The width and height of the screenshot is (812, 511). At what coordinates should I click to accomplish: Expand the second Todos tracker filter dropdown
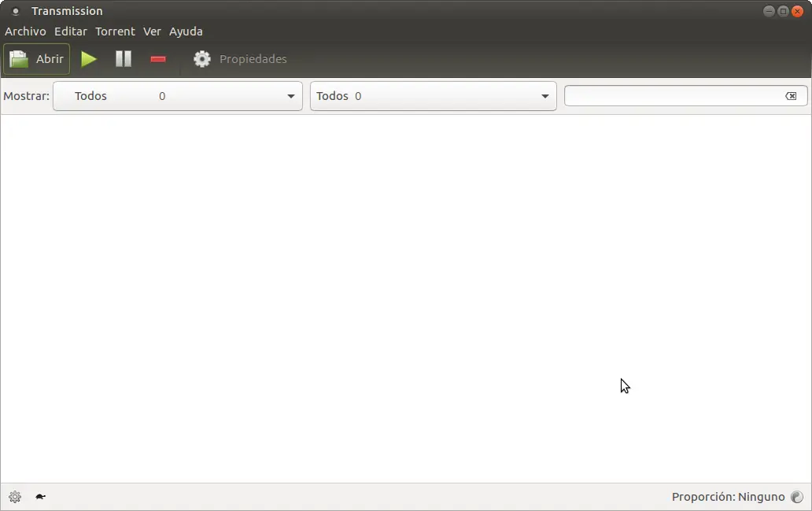433,96
